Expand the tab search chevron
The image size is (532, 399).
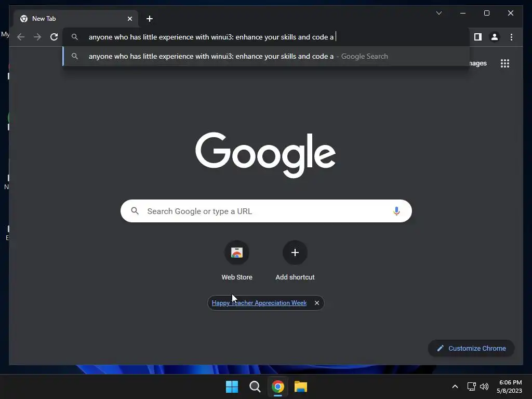[x=438, y=13]
